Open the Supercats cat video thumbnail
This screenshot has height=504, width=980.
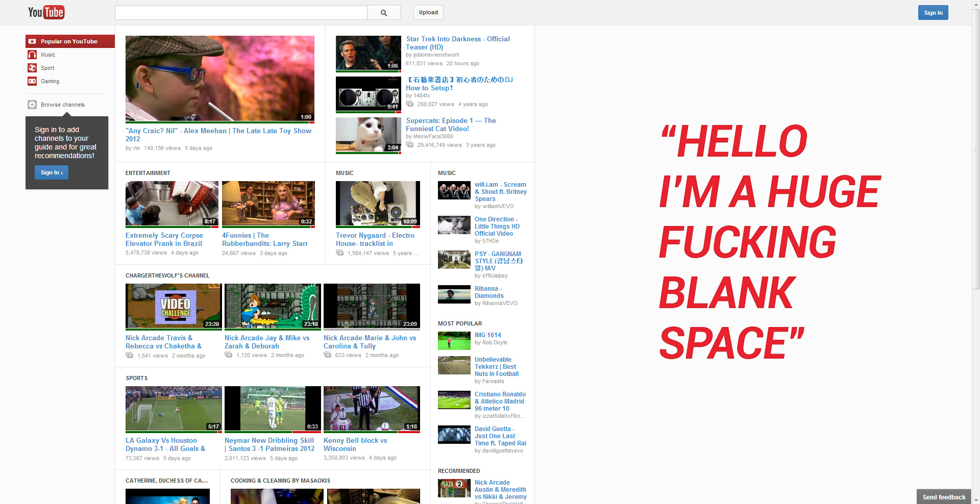point(369,135)
